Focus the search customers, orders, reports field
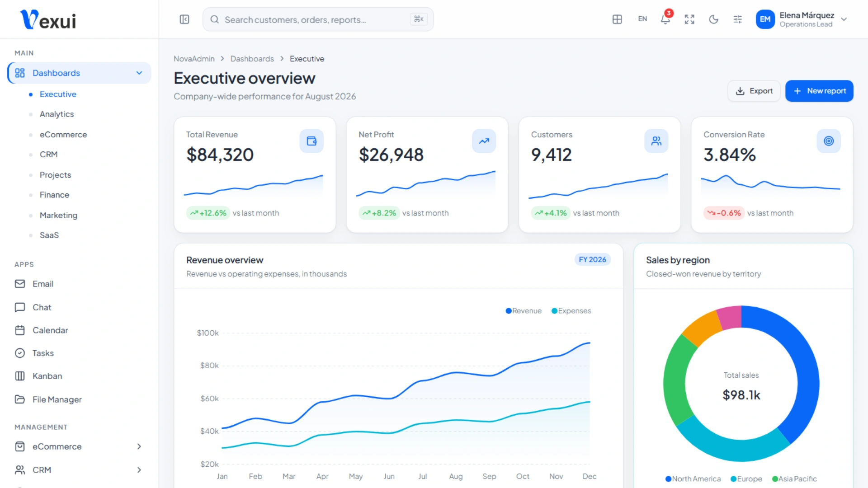Viewport: 868px width, 488px height. [x=318, y=19]
